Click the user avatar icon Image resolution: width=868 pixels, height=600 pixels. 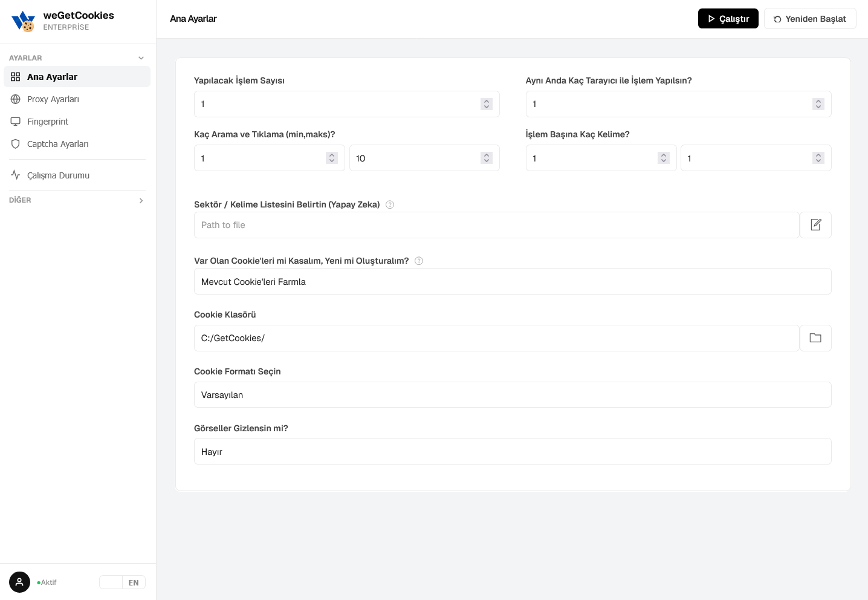coord(19,582)
